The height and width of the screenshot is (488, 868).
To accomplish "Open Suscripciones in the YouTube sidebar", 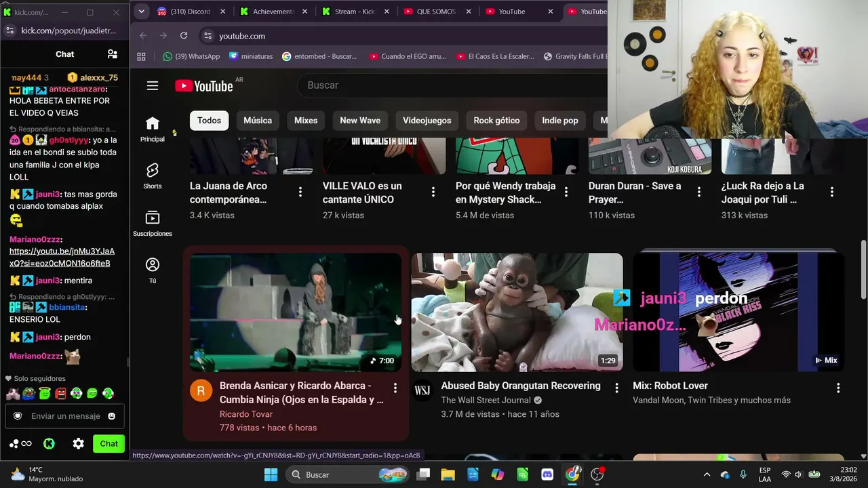I will (153, 223).
